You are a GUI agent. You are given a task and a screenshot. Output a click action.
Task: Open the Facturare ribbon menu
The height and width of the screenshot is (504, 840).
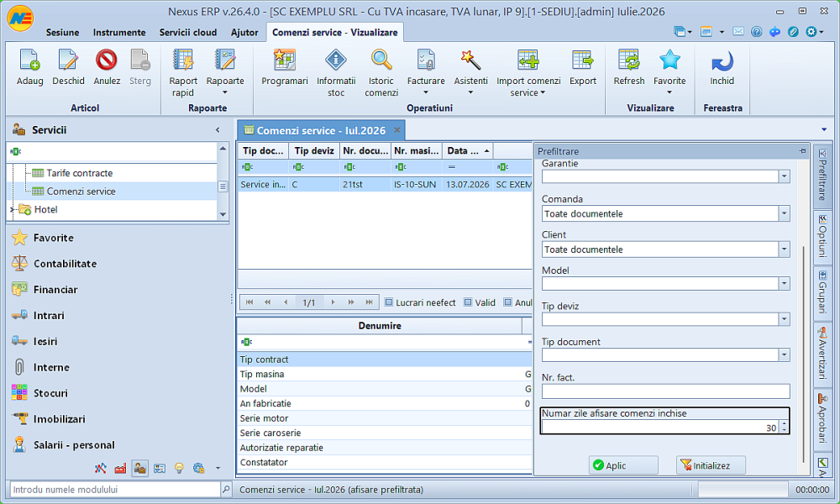tap(426, 73)
